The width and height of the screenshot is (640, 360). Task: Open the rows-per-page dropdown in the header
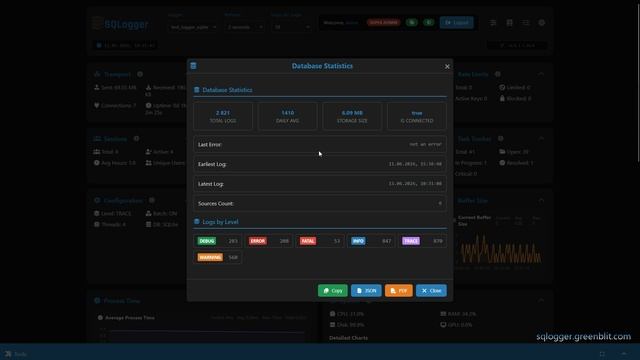pos(291,27)
